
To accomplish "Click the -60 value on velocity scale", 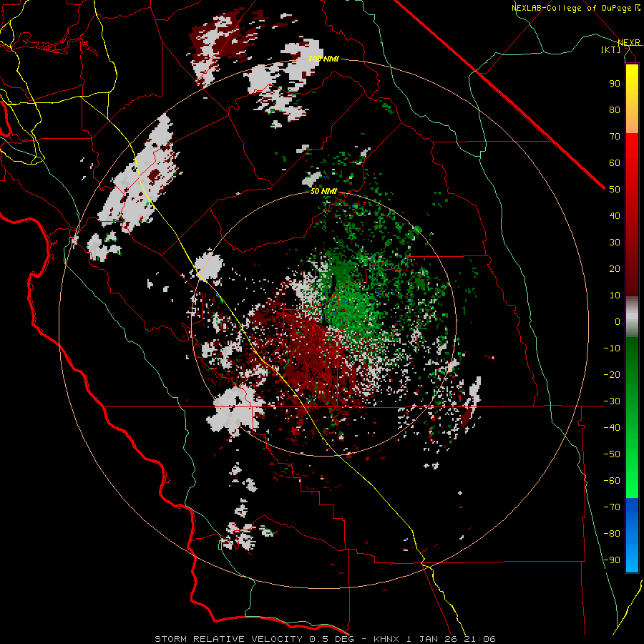I will point(612,481).
